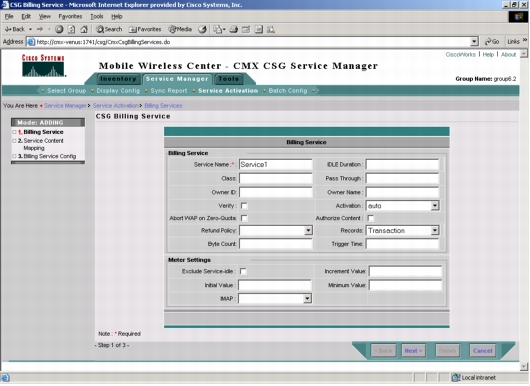Open the Refund Policy dropdown
This screenshot has width=530, height=386.
coord(308,231)
